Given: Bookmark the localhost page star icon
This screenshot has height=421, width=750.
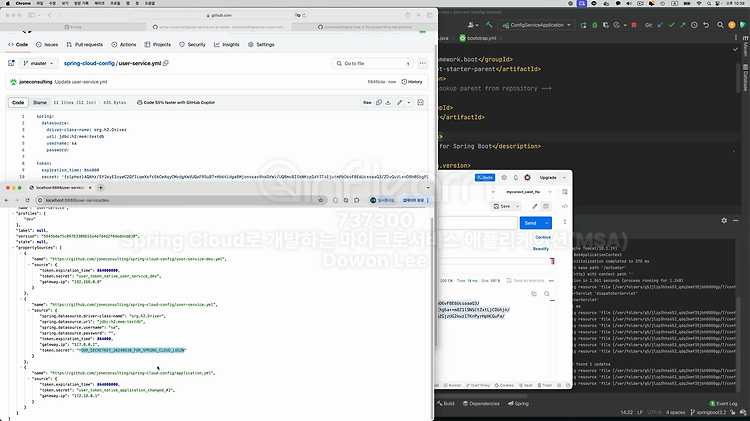Looking at the screenshot, I should tap(320, 200).
